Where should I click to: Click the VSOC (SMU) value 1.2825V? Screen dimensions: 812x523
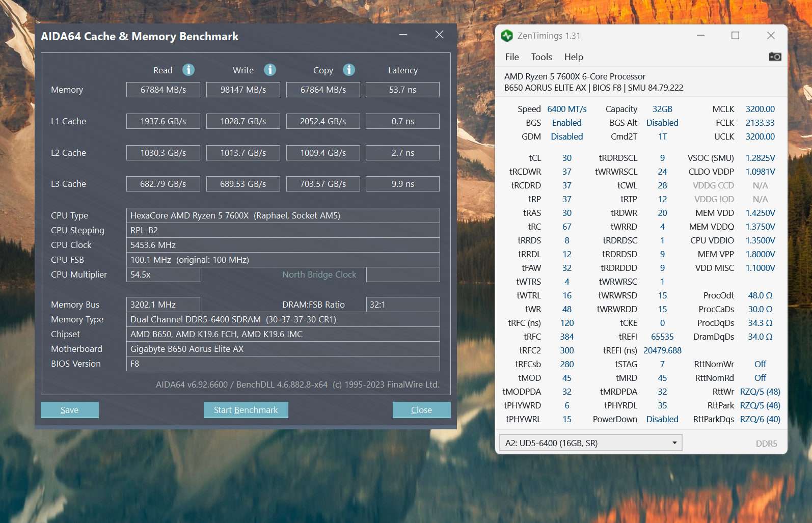point(760,158)
